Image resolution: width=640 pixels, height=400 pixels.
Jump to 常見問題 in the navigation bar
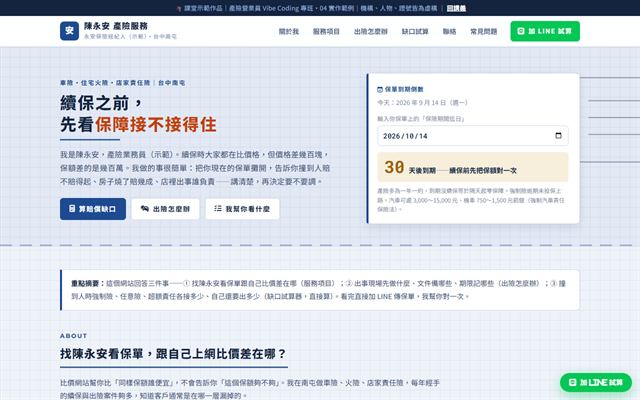point(484,31)
